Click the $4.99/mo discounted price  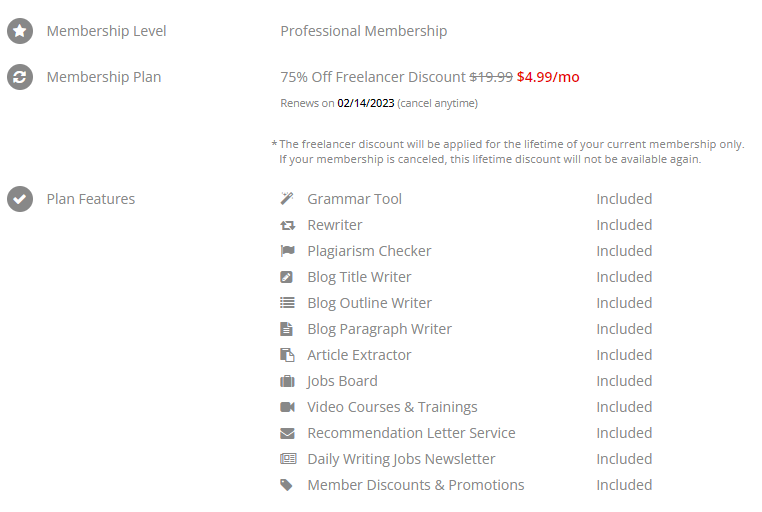tap(548, 77)
